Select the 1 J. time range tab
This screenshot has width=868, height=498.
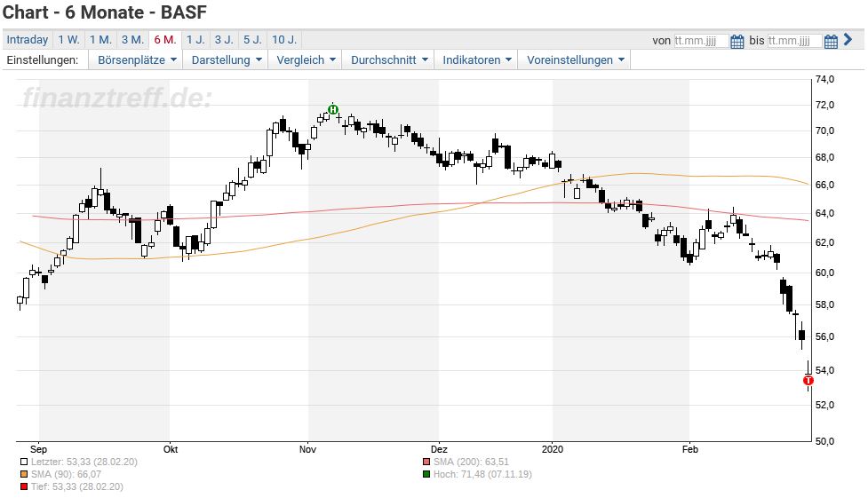pyautogui.click(x=195, y=40)
